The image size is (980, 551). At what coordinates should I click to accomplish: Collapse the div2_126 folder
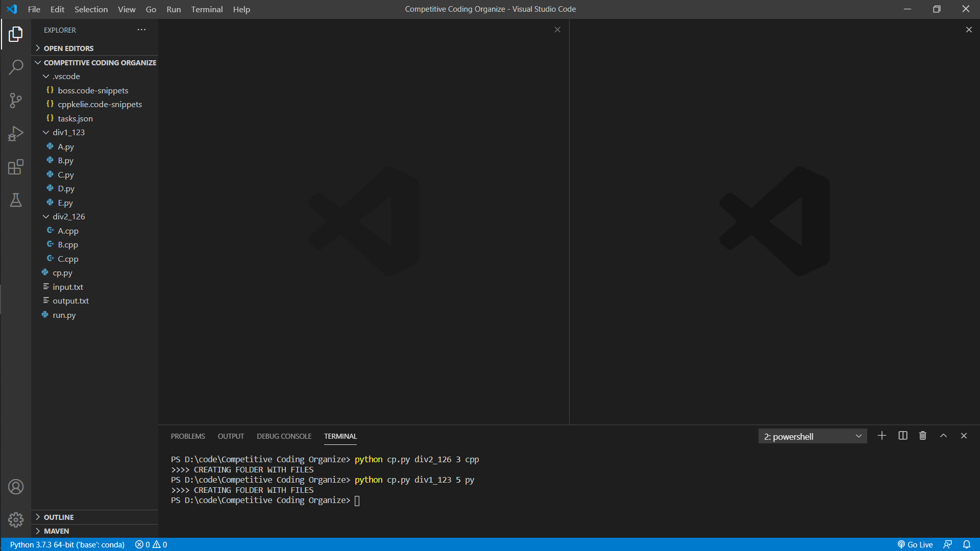coord(95,216)
